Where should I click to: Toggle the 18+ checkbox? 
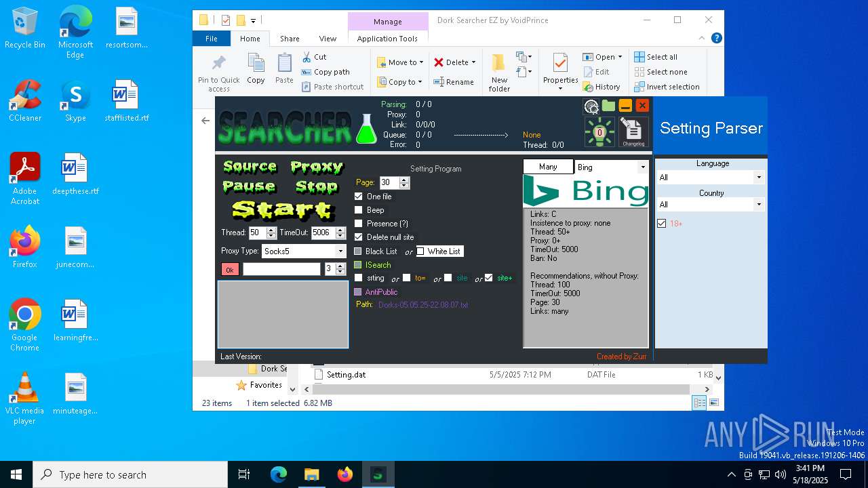pyautogui.click(x=662, y=224)
